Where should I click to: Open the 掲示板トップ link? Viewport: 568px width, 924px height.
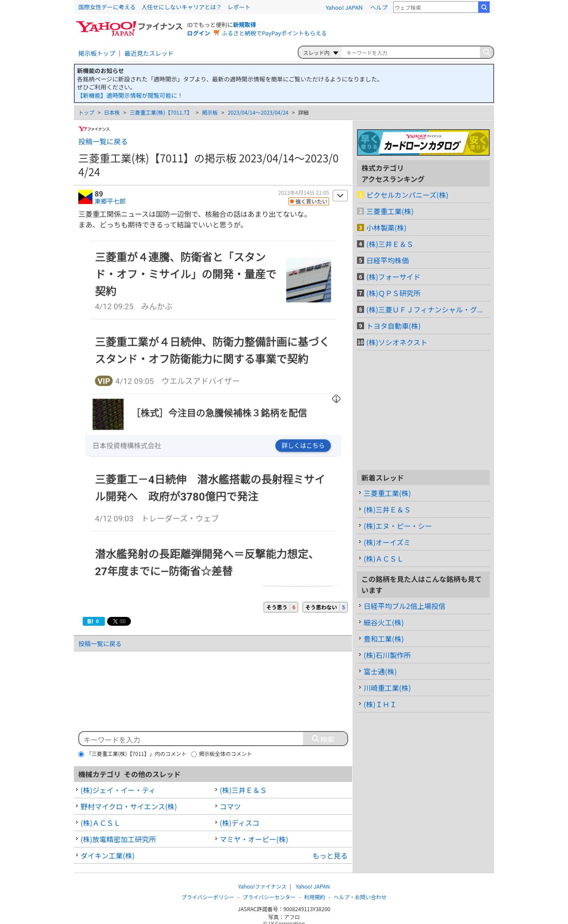(x=96, y=54)
